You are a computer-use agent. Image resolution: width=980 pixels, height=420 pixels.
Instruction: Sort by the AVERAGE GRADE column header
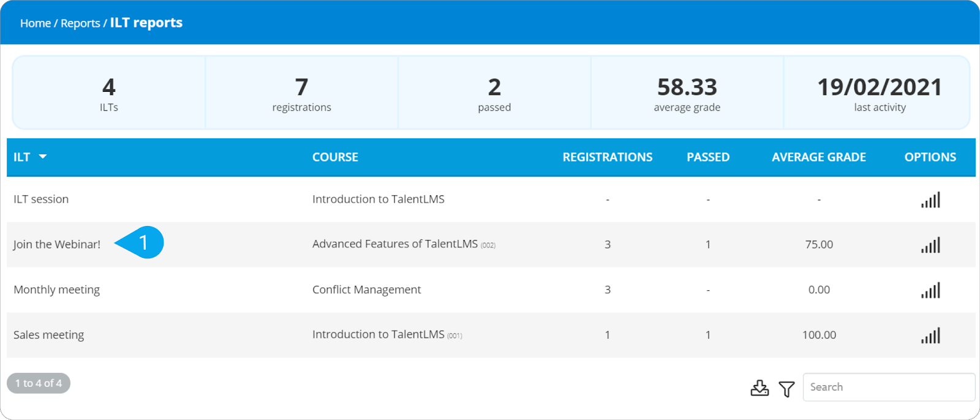tap(819, 157)
